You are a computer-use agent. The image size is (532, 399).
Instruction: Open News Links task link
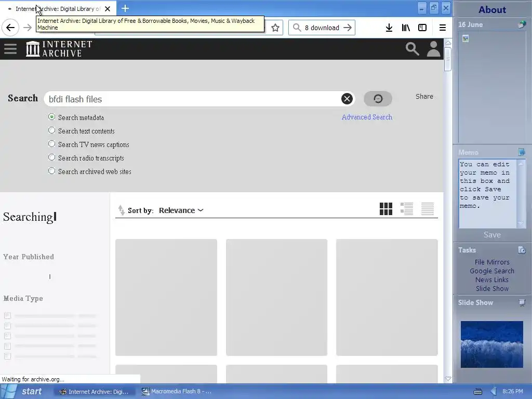(x=492, y=280)
